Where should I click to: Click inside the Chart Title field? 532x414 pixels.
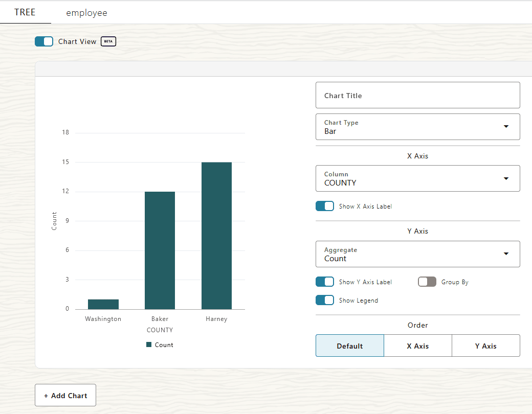click(x=418, y=95)
